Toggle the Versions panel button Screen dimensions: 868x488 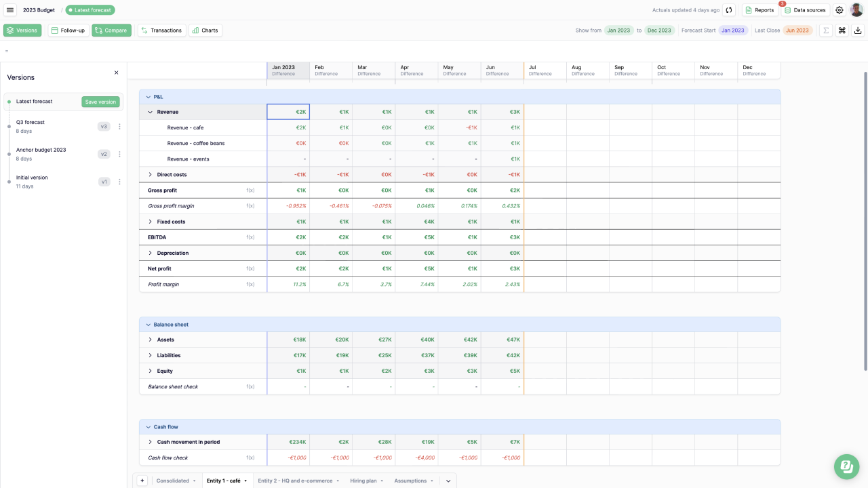tap(22, 30)
